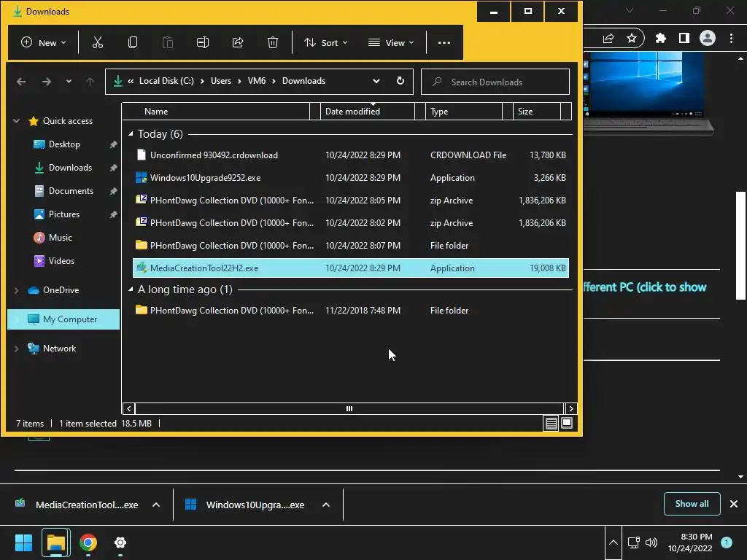
Task: Sort by the Size column header
Action: [536, 112]
